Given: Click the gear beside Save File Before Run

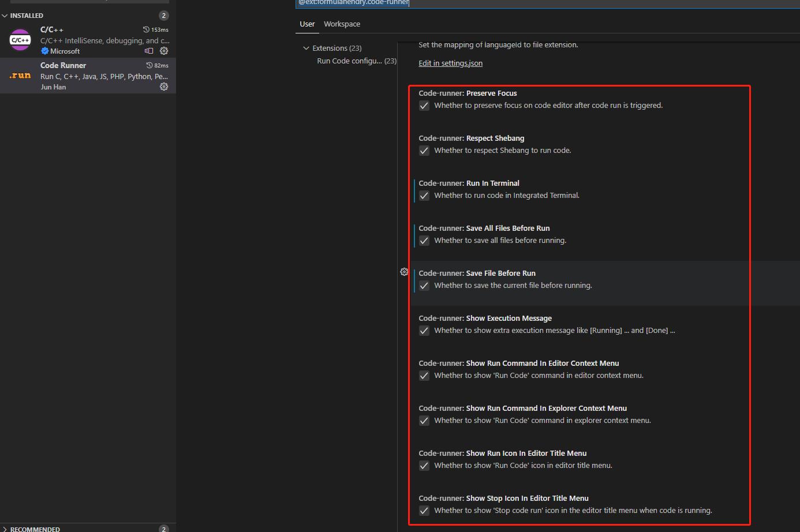Looking at the screenshot, I should 404,271.
